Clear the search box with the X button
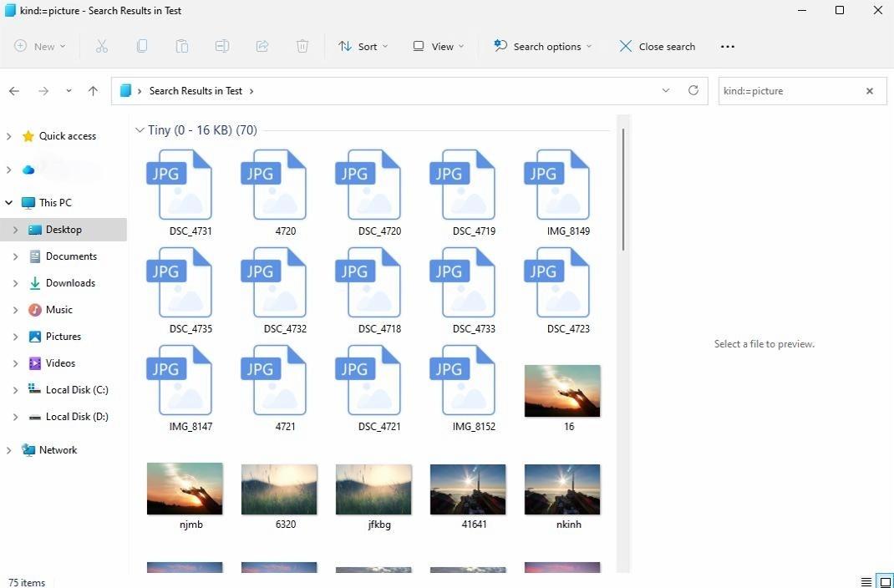Image resolution: width=894 pixels, height=588 pixels. click(x=869, y=90)
